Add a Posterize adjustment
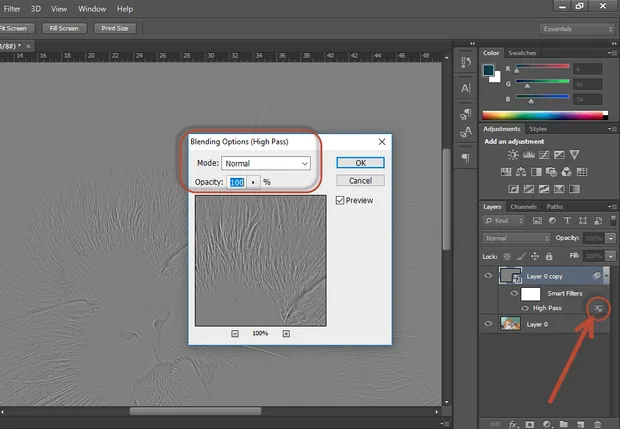The width and height of the screenshot is (620, 429). [x=529, y=189]
